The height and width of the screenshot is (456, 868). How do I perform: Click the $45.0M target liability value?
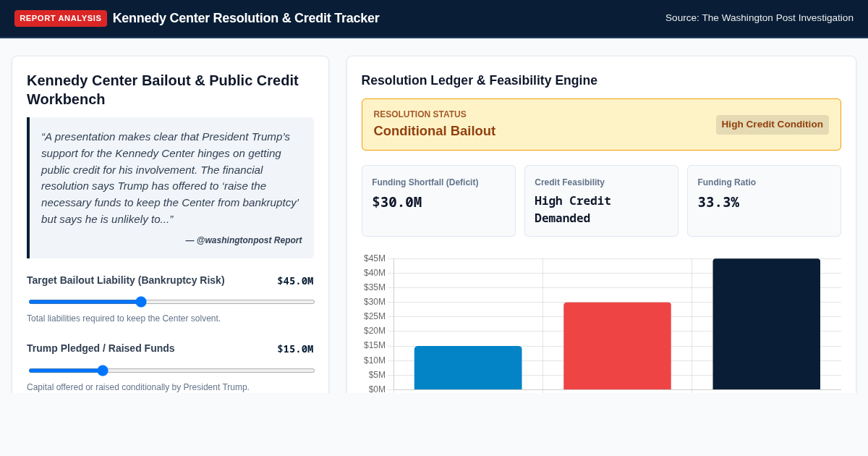[x=295, y=281]
